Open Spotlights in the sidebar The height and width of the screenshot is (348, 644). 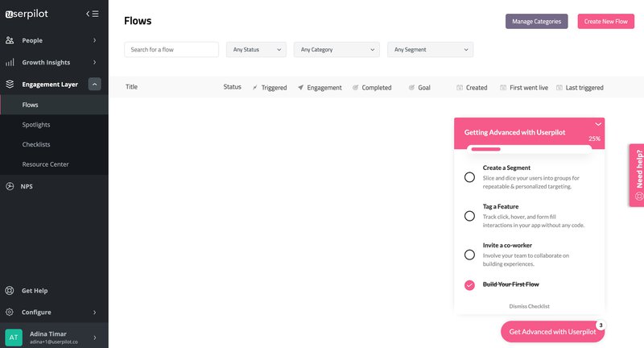tap(36, 125)
